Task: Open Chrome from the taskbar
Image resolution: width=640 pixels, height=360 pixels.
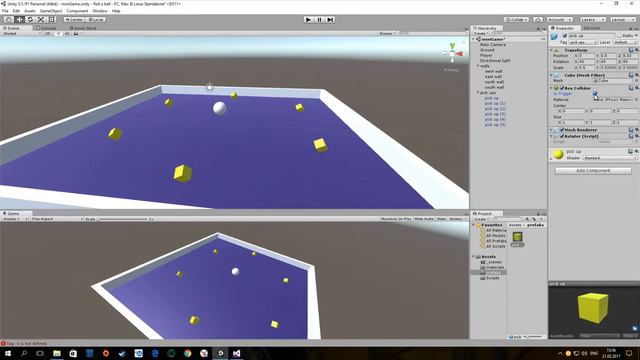Action: (188, 353)
